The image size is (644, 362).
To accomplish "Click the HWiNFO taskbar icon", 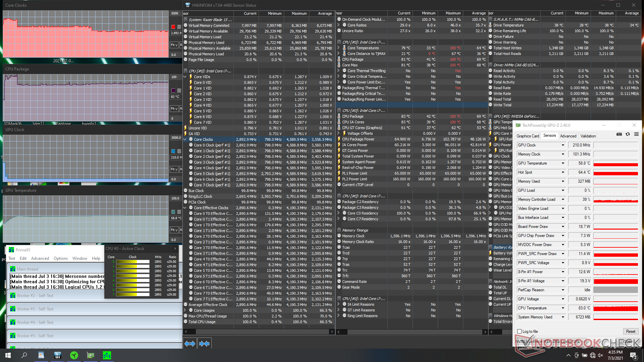I will (x=58, y=355).
